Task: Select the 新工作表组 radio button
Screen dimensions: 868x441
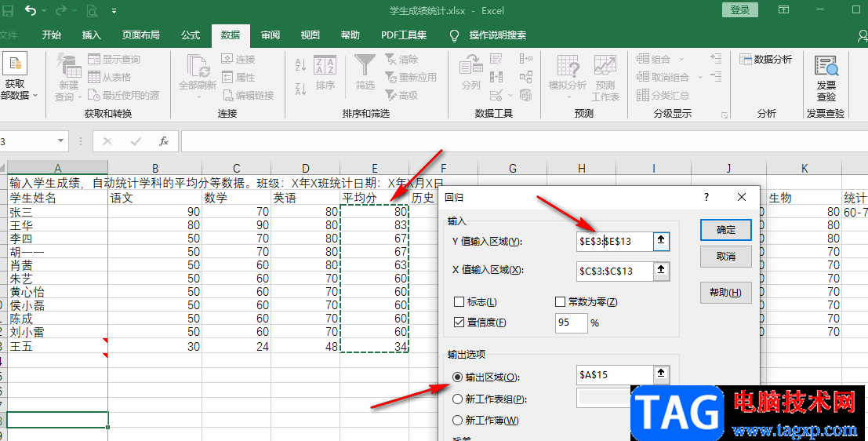Action: [x=457, y=399]
